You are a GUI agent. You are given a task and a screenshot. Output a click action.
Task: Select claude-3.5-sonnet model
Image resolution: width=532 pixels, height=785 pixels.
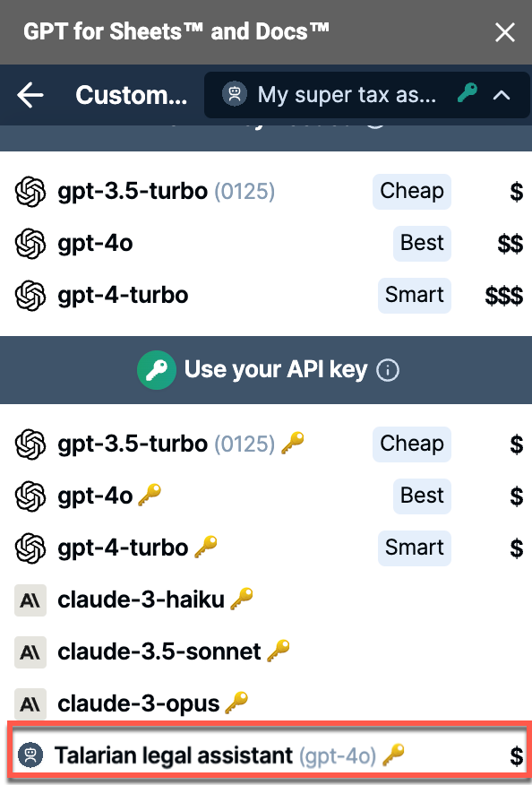coord(266,652)
